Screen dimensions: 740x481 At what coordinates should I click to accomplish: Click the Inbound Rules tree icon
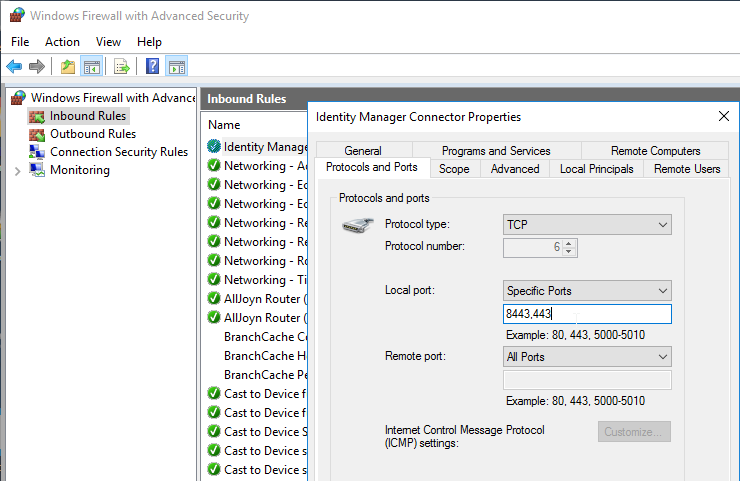click(37, 116)
